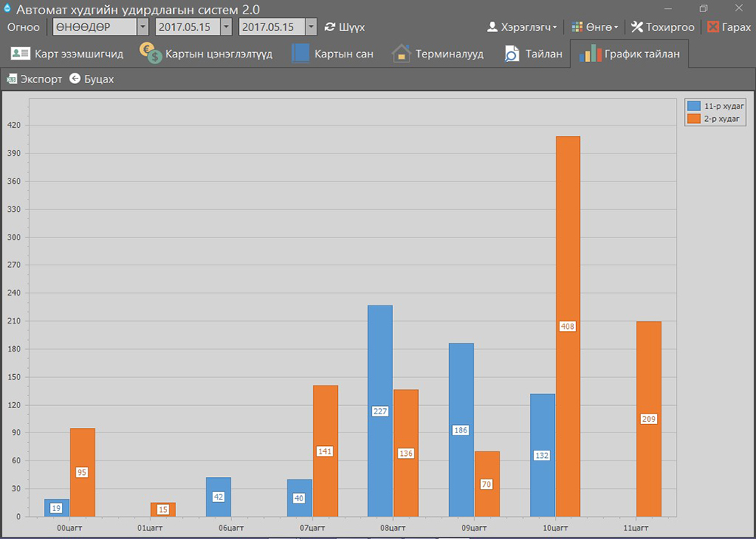Click the red Гарах exit icon

pos(713,27)
